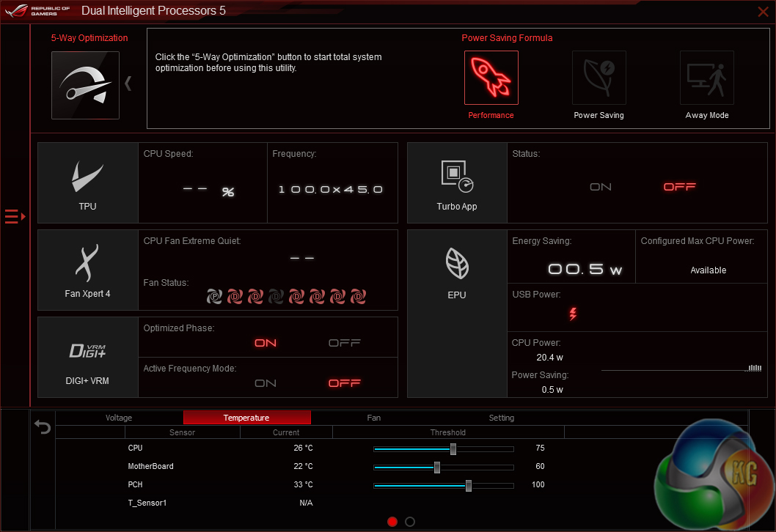Select the first red page indicator dot

click(392, 522)
